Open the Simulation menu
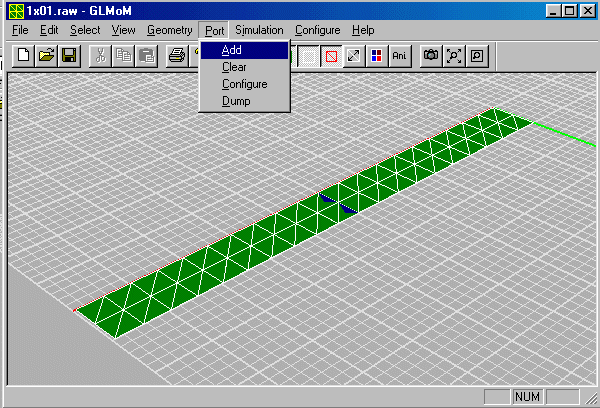 coord(259,31)
